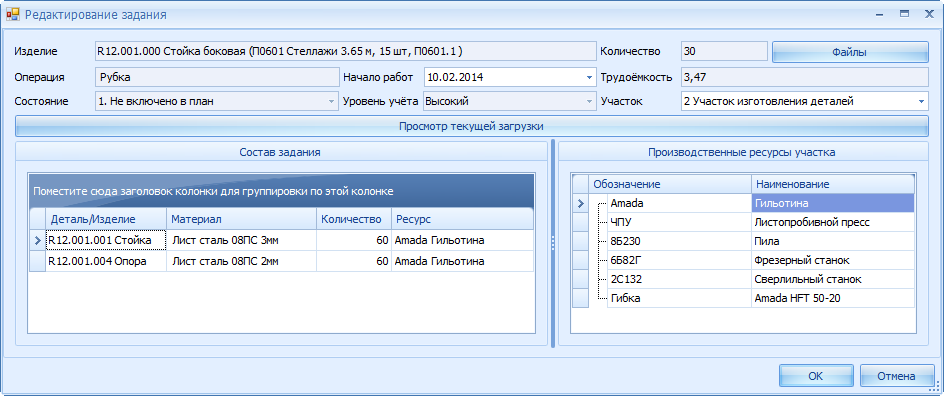The width and height of the screenshot is (944, 396).
Task: Click cell Лист сталь 08ПС 2мм
Action: point(241,262)
